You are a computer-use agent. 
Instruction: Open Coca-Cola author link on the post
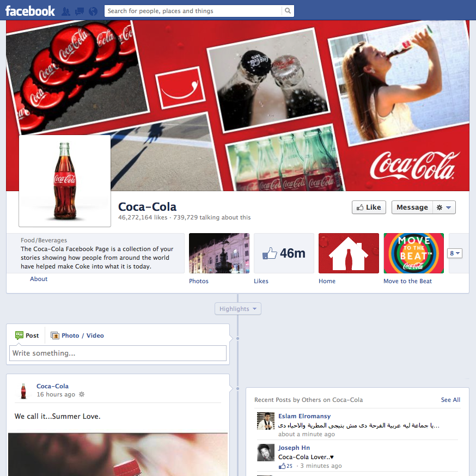pos(52,386)
